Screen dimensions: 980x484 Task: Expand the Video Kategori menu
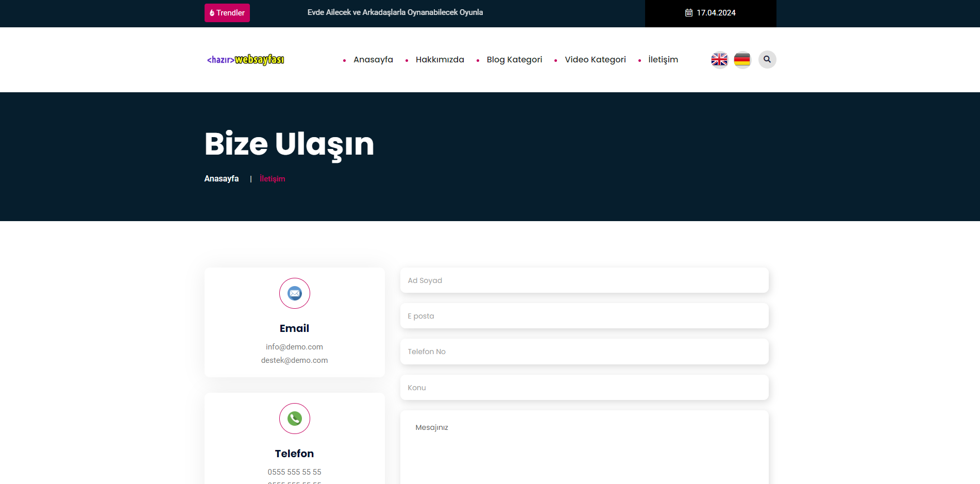(595, 60)
